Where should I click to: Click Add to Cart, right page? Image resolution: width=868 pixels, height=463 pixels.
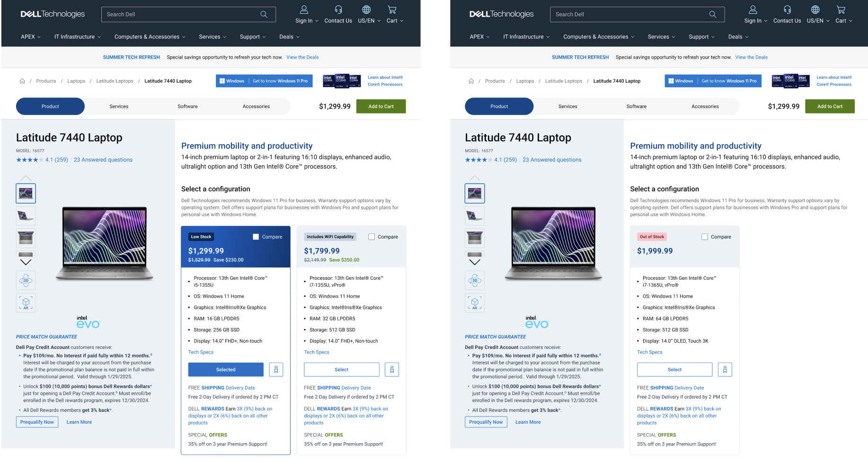point(830,107)
